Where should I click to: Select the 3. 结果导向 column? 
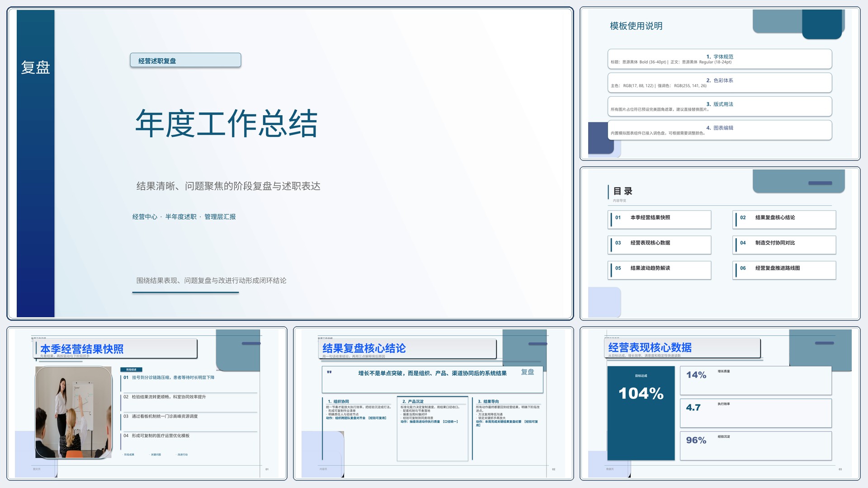[x=508, y=428]
